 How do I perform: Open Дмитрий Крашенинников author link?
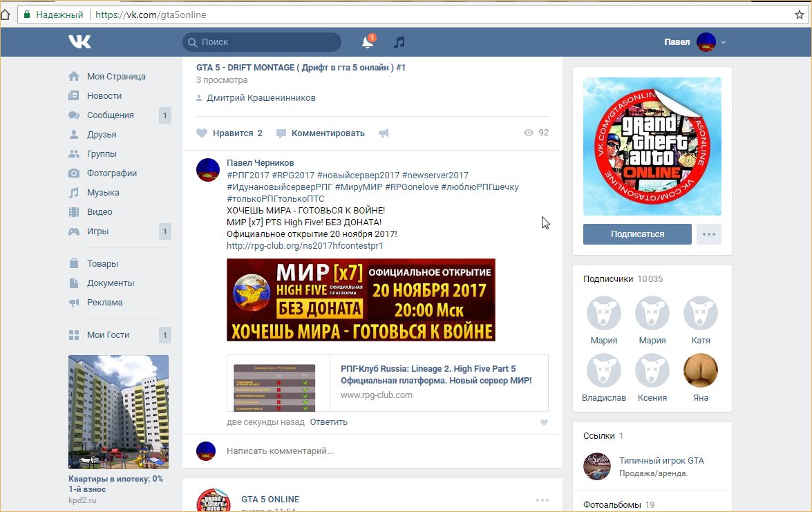pyautogui.click(x=261, y=98)
